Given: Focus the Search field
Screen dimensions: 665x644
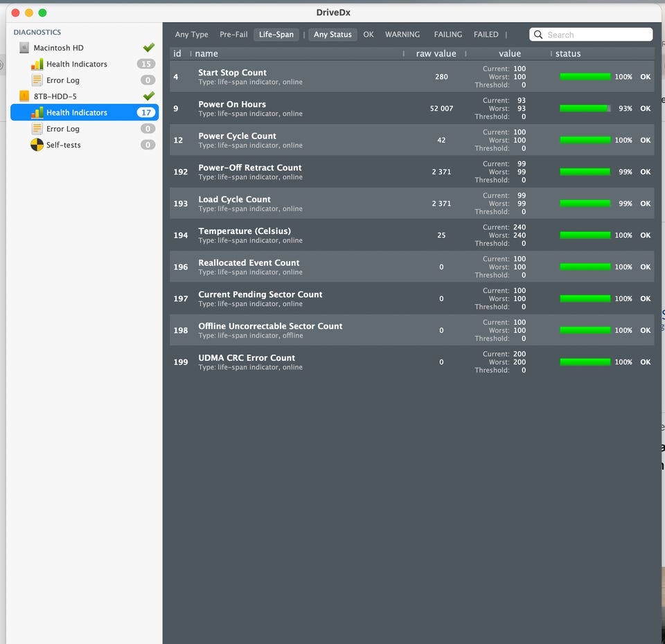Looking at the screenshot, I should (591, 35).
